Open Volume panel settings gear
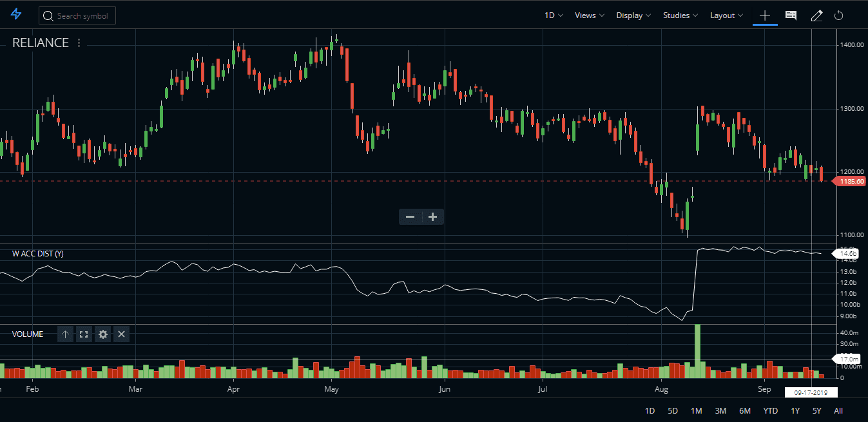 point(102,334)
